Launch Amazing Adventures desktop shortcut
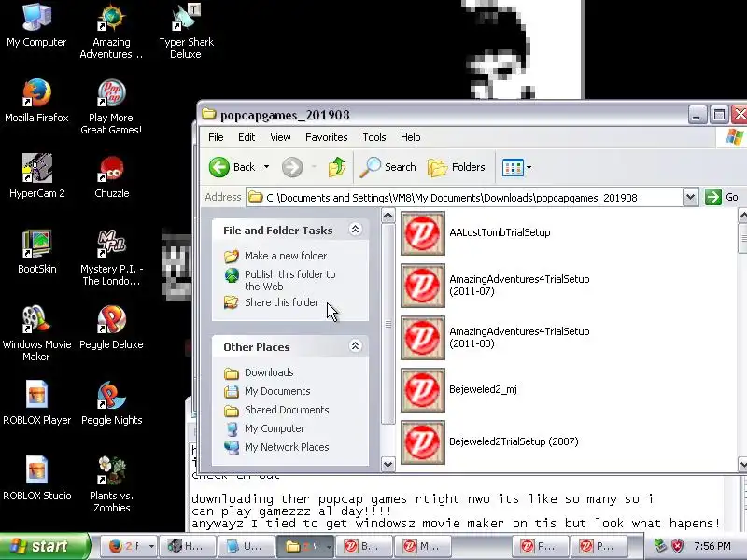The image size is (747, 560). point(111,31)
